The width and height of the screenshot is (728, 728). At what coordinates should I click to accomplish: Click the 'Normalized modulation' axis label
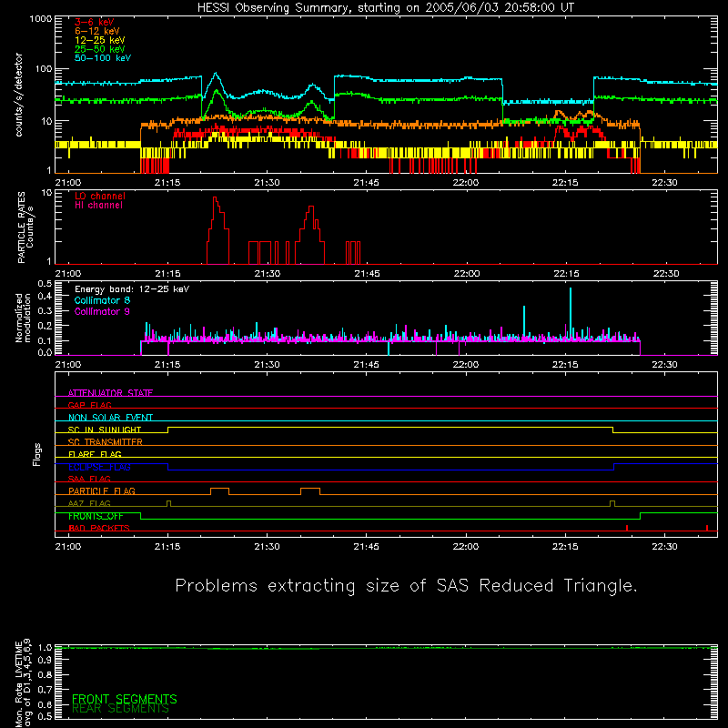pos(23,318)
